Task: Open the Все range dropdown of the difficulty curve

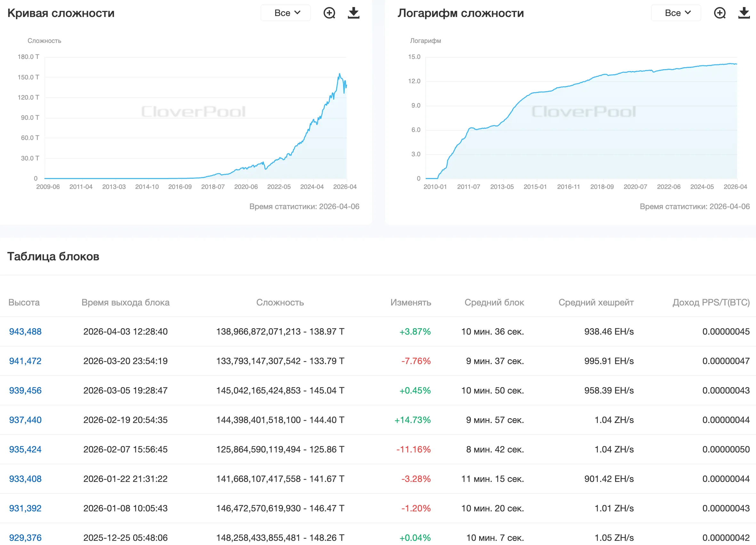Action: [x=286, y=13]
